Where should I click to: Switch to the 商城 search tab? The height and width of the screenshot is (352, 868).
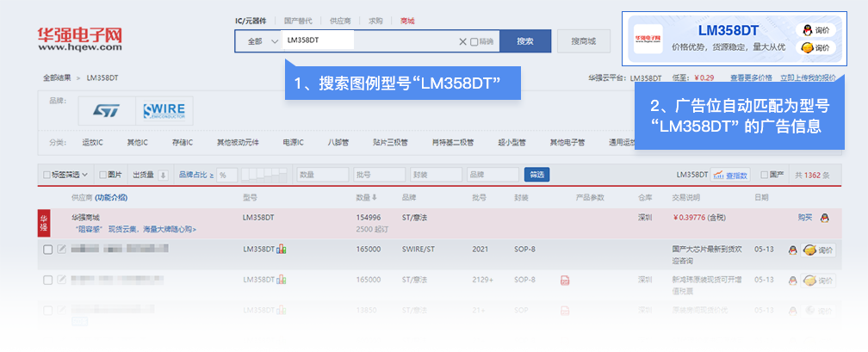407,21
